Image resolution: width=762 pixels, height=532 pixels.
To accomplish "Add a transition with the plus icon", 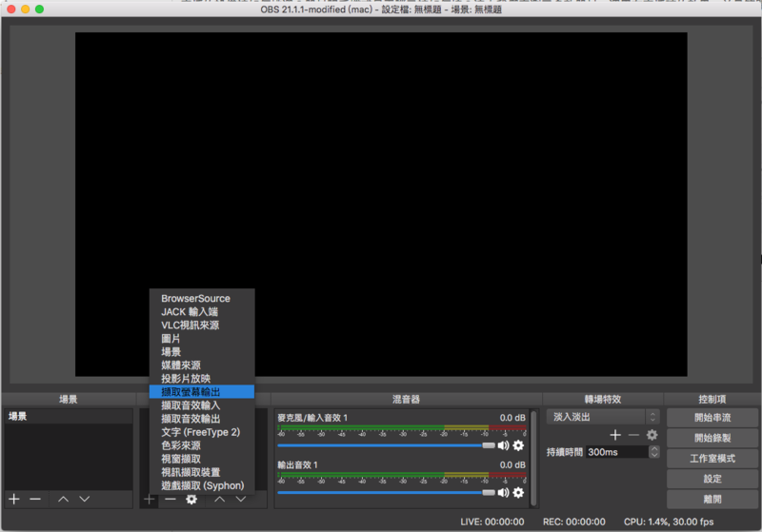I will coord(615,435).
